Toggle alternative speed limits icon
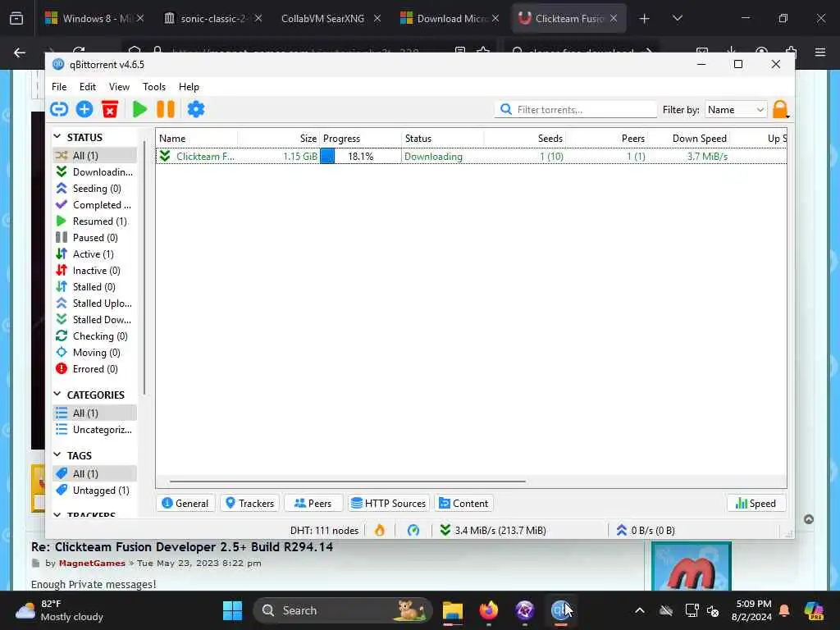The image size is (840, 630). pyautogui.click(x=413, y=531)
